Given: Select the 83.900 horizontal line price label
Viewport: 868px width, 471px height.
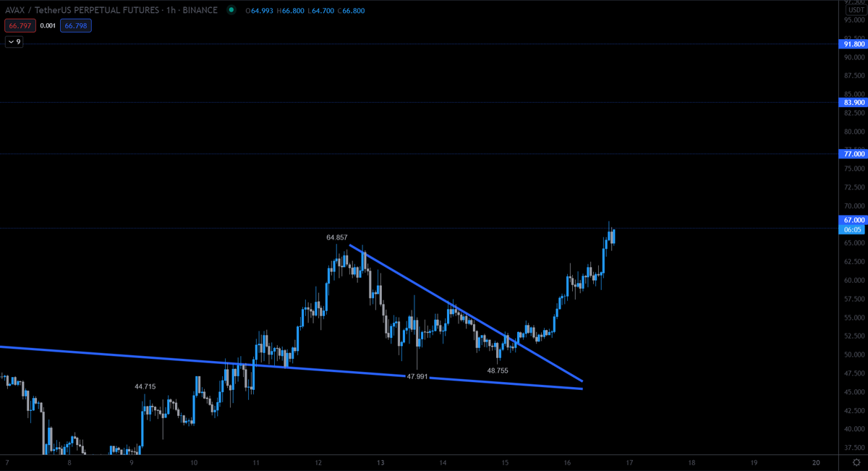Looking at the screenshot, I should tap(853, 103).
